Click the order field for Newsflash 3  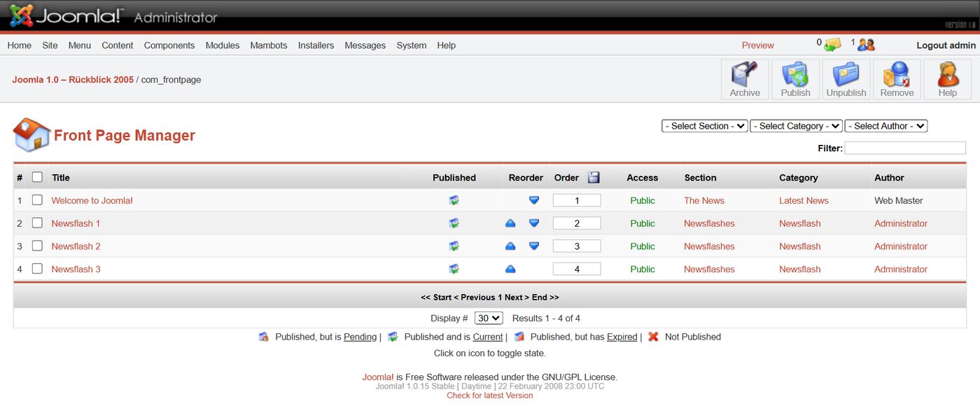click(x=577, y=269)
